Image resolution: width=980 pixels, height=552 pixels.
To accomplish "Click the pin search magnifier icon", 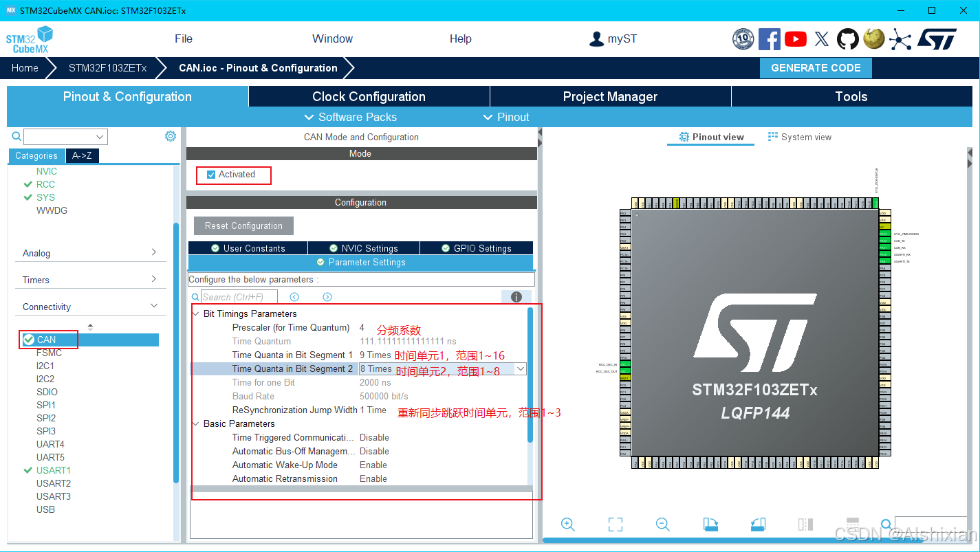I will coord(886,525).
